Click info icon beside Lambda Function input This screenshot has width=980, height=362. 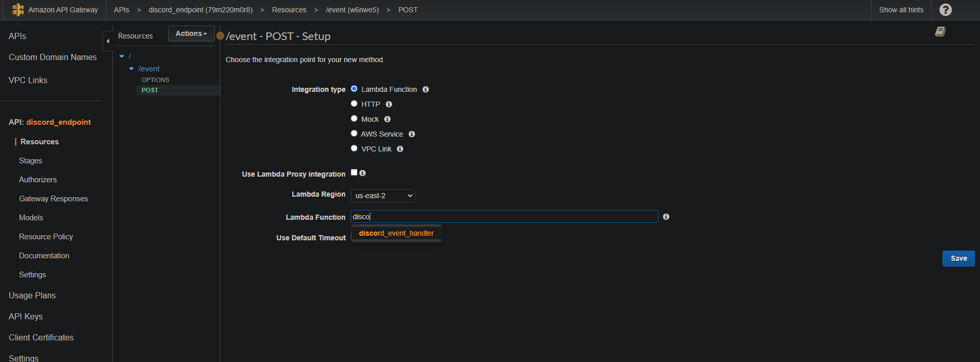(x=666, y=217)
